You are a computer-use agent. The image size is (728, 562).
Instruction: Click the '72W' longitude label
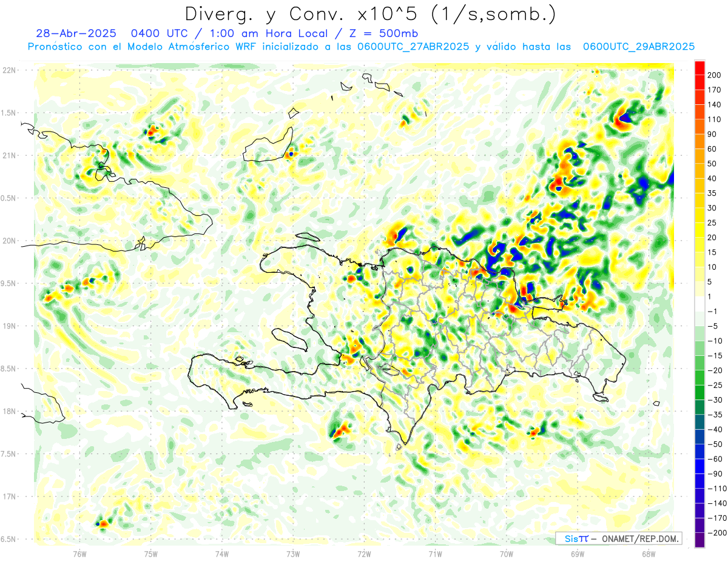point(364,554)
